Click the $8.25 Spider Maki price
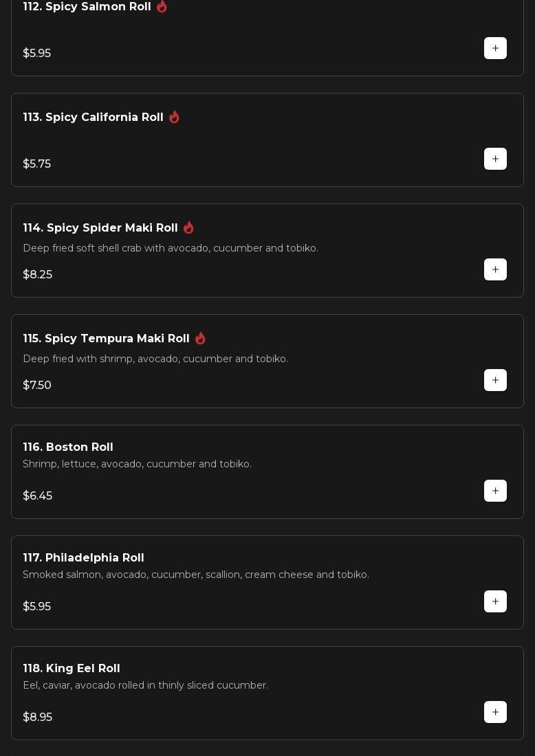 (x=38, y=275)
